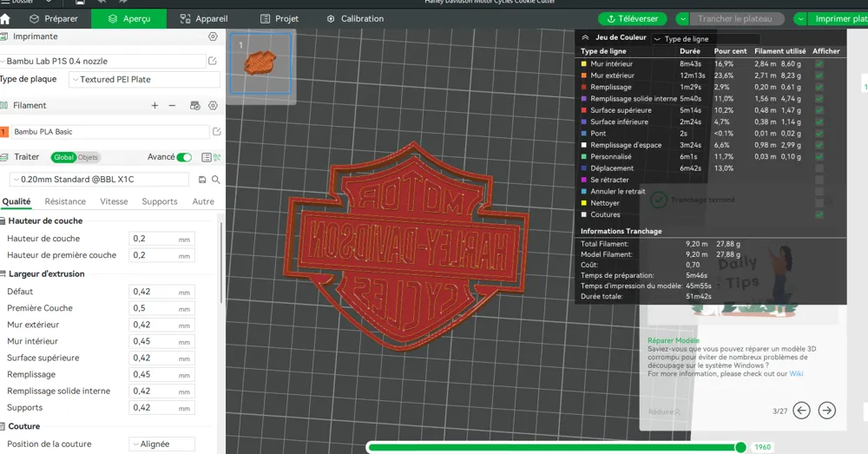
Task: Go to the Home screen icon
Action: point(5,19)
